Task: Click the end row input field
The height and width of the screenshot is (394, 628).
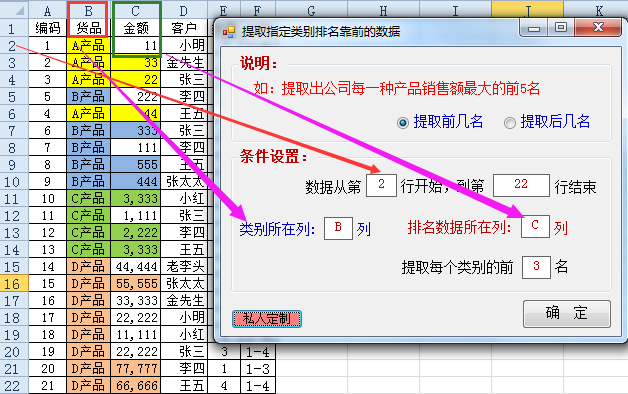Action: [x=521, y=185]
